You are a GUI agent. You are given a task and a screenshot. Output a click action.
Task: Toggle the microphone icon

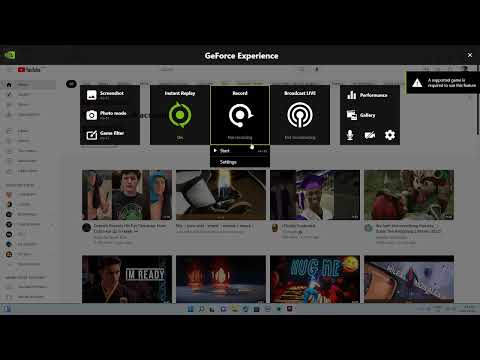[350, 135]
